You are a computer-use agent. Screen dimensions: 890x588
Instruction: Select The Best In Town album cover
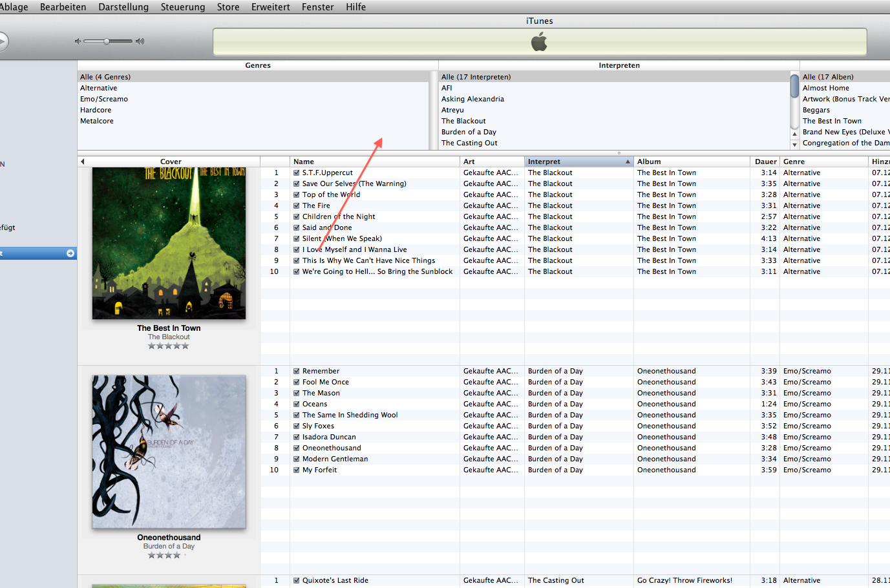point(169,243)
